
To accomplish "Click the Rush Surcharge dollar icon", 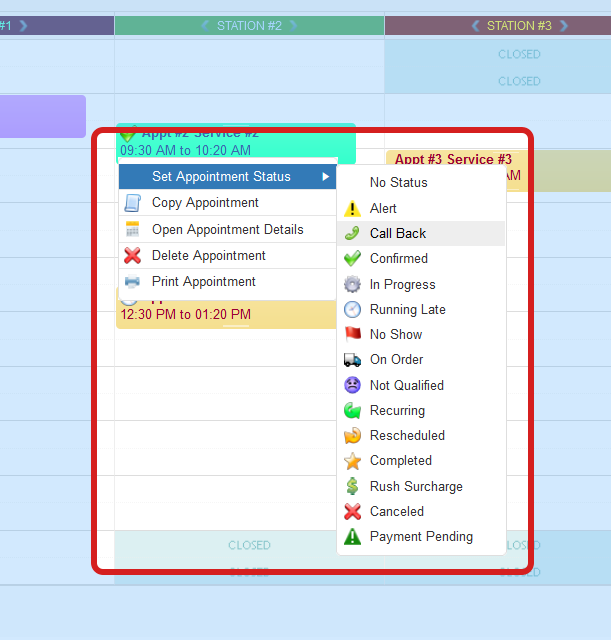I will tap(352, 487).
